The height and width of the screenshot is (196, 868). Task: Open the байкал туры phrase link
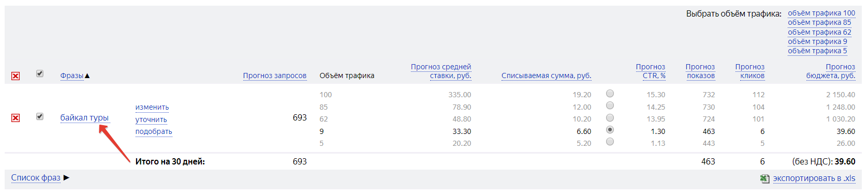pos(84,117)
